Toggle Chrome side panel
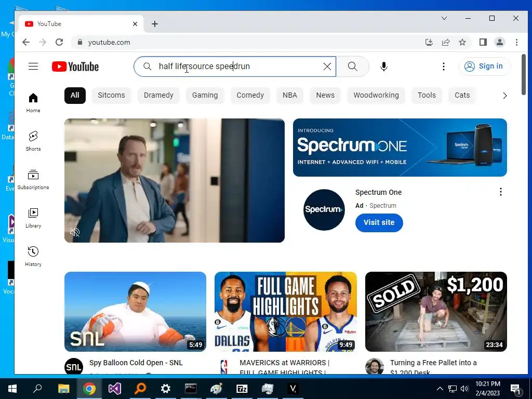 click(x=483, y=42)
